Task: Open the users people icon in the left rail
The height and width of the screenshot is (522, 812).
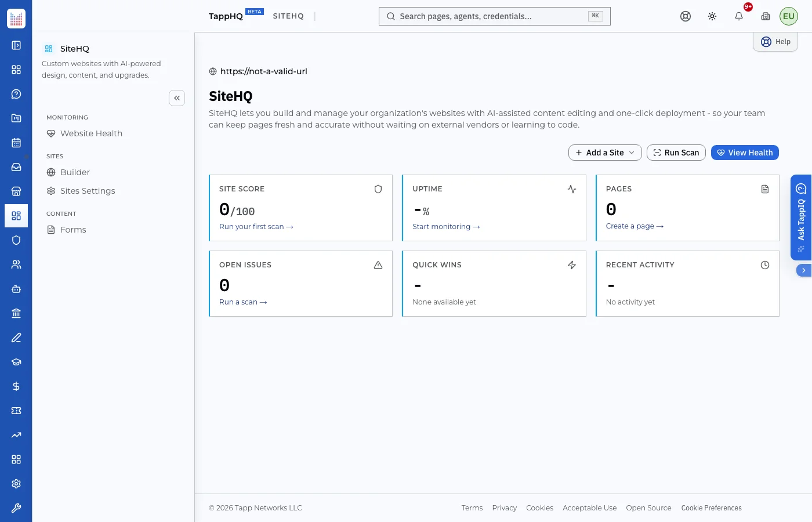Action: (x=16, y=264)
